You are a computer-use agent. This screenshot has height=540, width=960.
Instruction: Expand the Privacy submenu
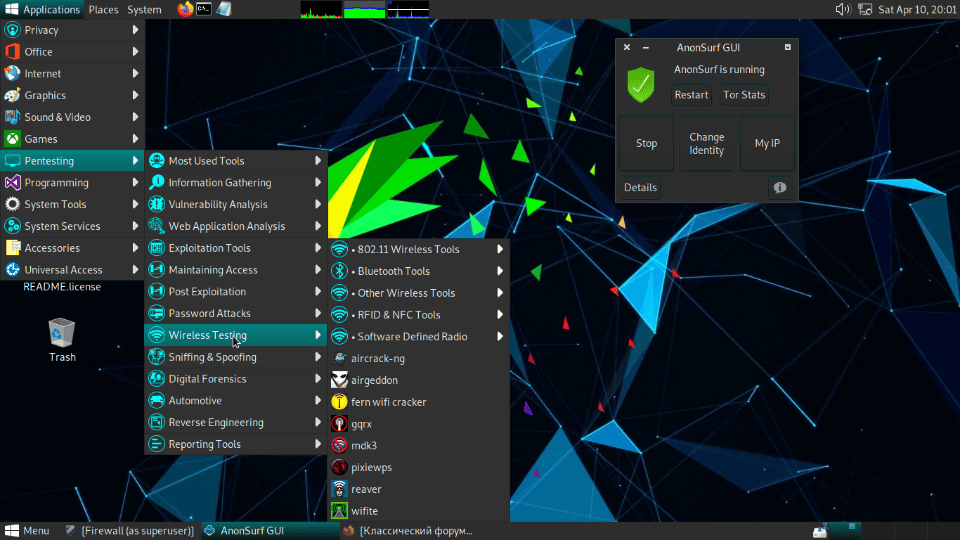click(x=72, y=30)
